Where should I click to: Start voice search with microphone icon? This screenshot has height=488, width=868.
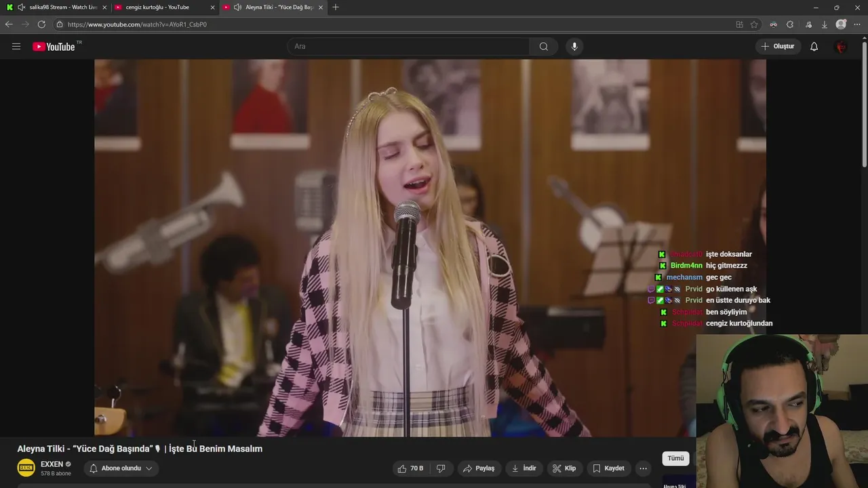(x=574, y=47)
